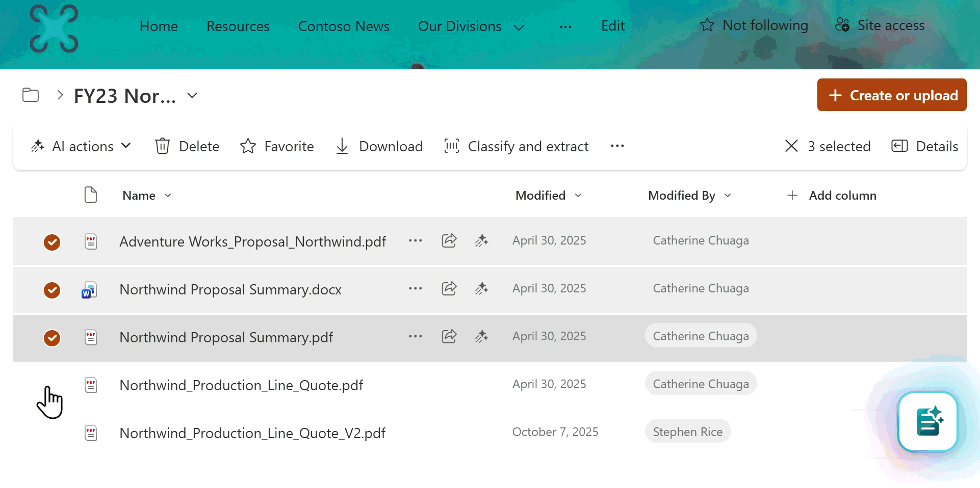Launch the floating Copilot summarize widget
Viewport: 980px width, 488px height.
[928, 422]
